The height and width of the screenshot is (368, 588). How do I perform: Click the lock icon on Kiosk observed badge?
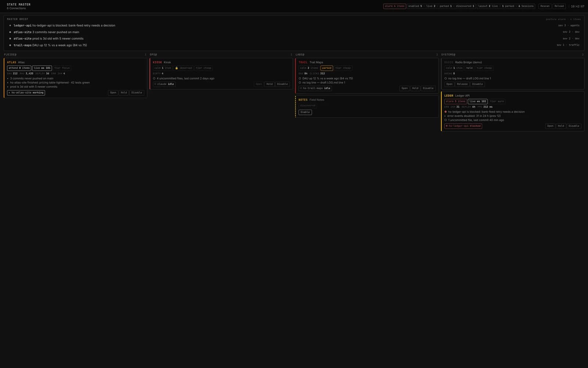pyautogui.click(x=176, y=68)
